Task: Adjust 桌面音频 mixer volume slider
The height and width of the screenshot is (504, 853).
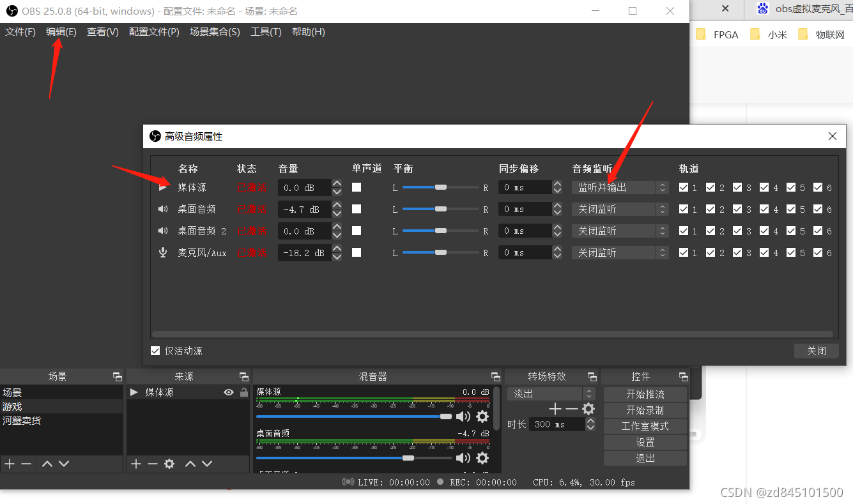Action: pyautogui.click(x=354, y=458)
